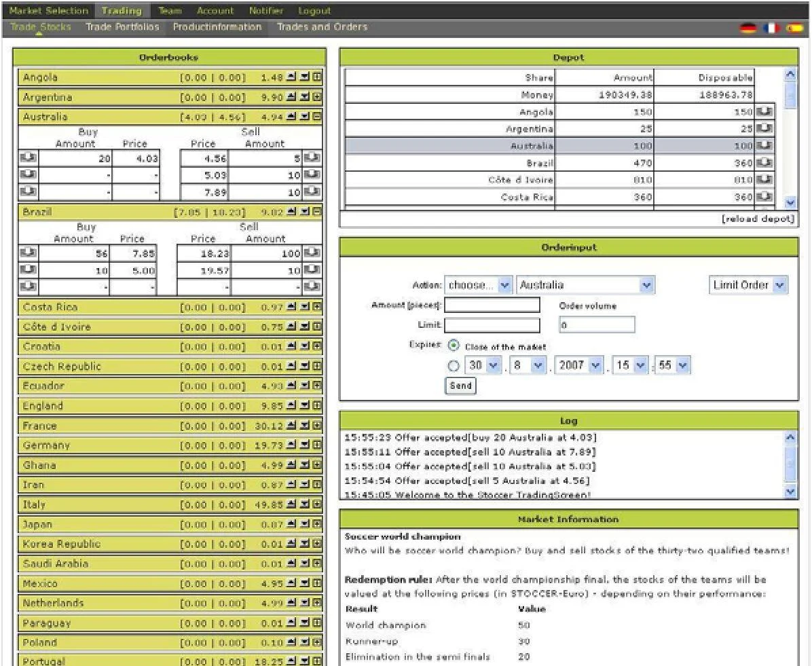Image resolution: width=812 pixels, height=666 pixels.
Task: Click the [reload depot] link
Action: click(758, 219)
